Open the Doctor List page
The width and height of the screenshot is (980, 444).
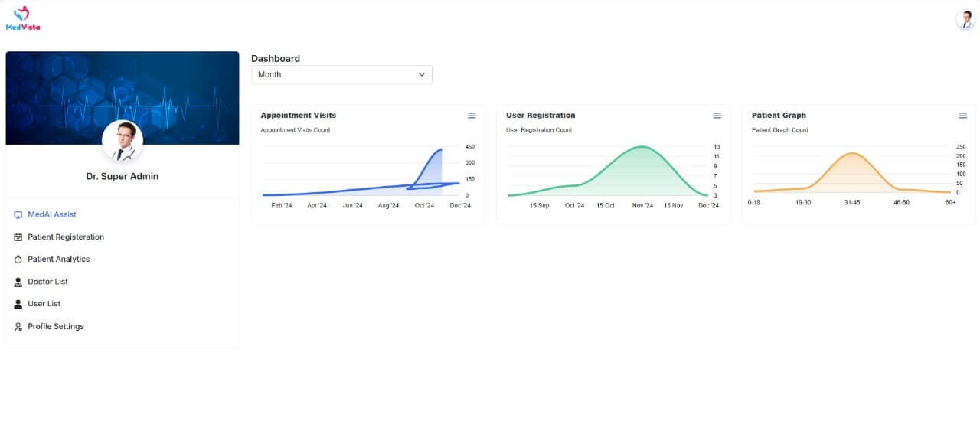tap(48, 282)
